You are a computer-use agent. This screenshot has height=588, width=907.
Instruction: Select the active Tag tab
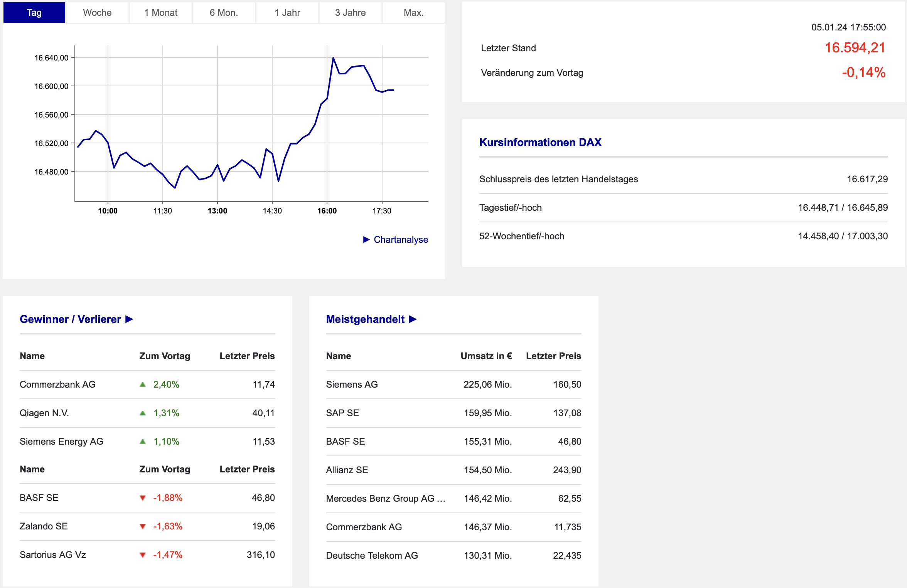point(34,13)
